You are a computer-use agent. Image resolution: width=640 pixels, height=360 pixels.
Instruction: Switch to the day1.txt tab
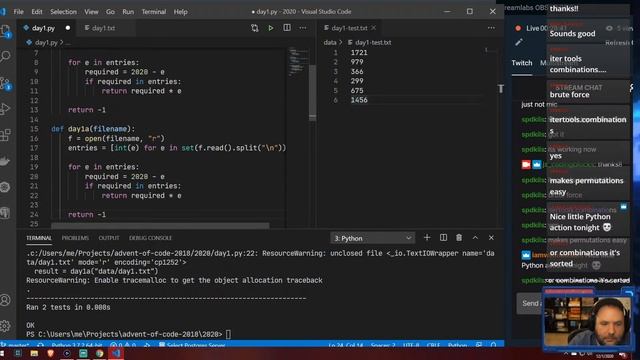[x=103, y=28]
